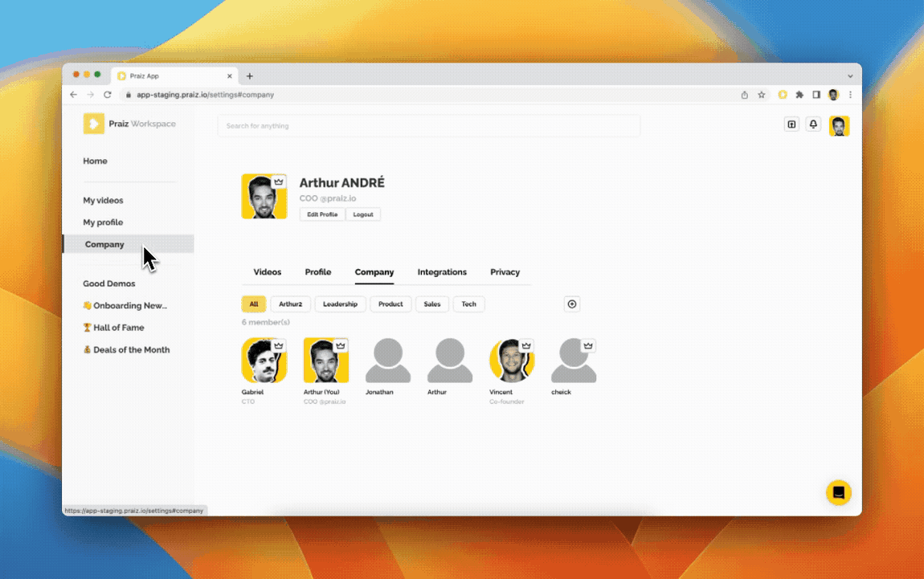The image size is (924, 579).
Task: Open Gabriel's member profile picture
Action: coord(264,361)
